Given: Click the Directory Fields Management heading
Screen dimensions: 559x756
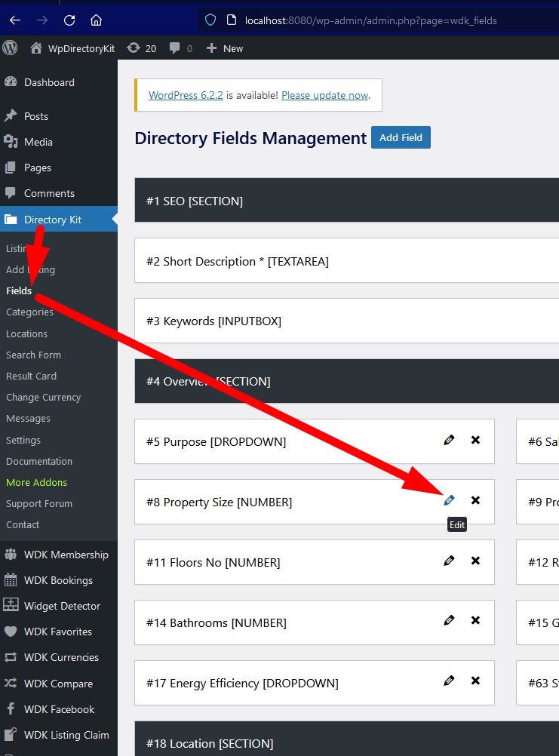Looking at the screenshot, I should 250,138.
